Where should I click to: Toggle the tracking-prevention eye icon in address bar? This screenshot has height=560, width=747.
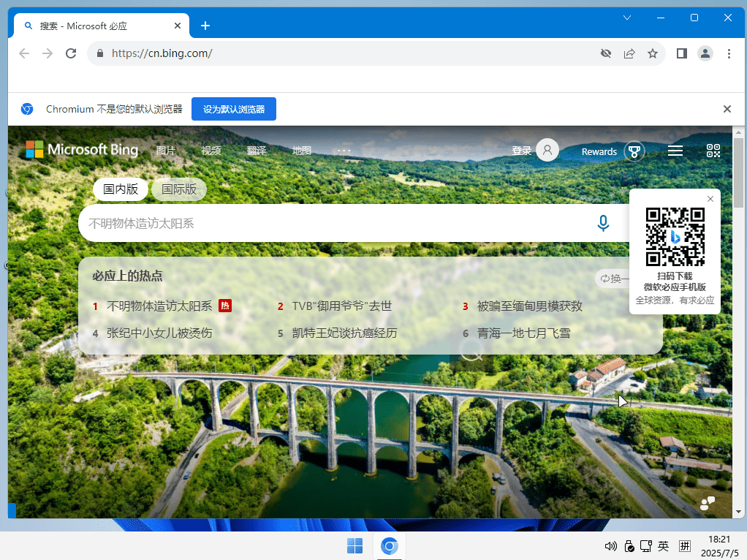[606, 53]
